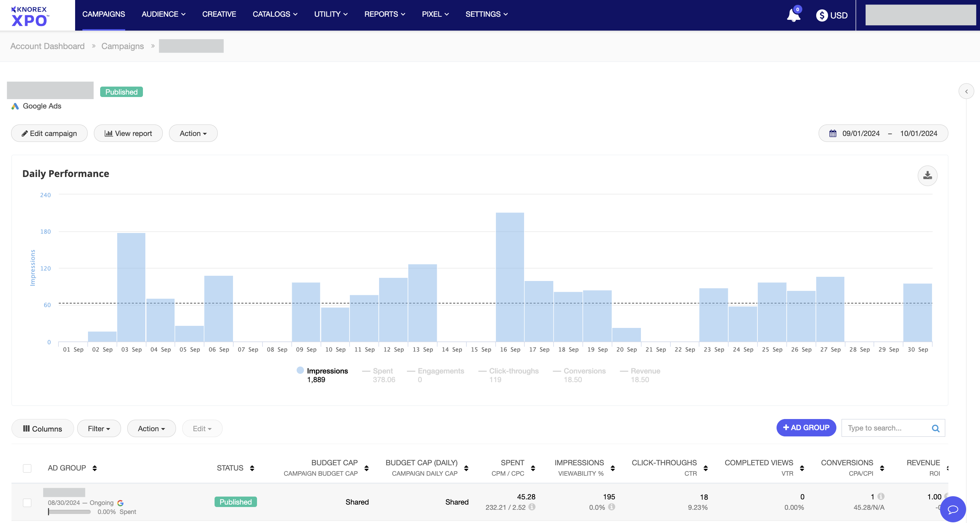Go to the Creative tab
Image resolution: width=980 pixels, height=523 pixels.
pyautogui.click(x=219, y=14)
